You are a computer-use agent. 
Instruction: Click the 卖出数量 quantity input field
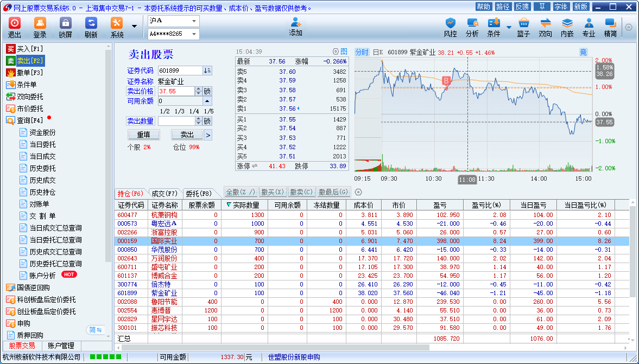(176, 121)
